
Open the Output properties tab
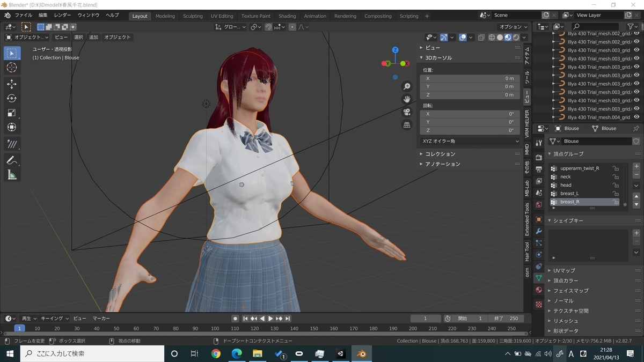tap(539, 169)
